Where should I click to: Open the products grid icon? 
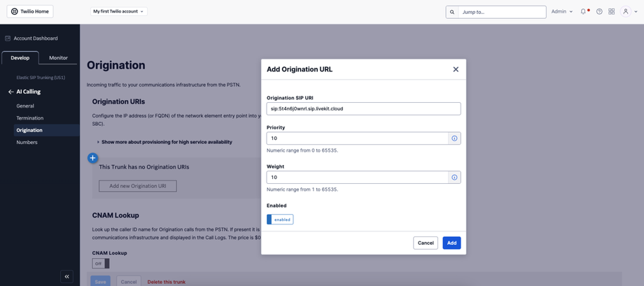pos(612,12)
